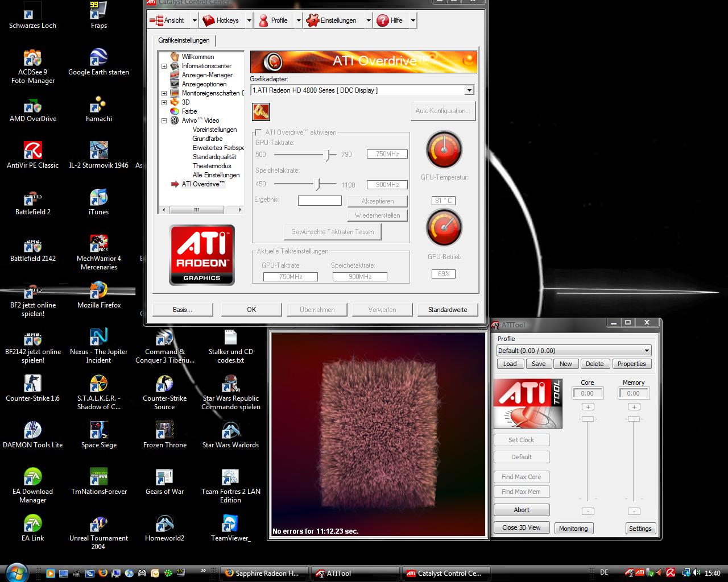Click the ATI Overdrive key lock icon
Screen dimensions: 728x582
coord(261,111)
